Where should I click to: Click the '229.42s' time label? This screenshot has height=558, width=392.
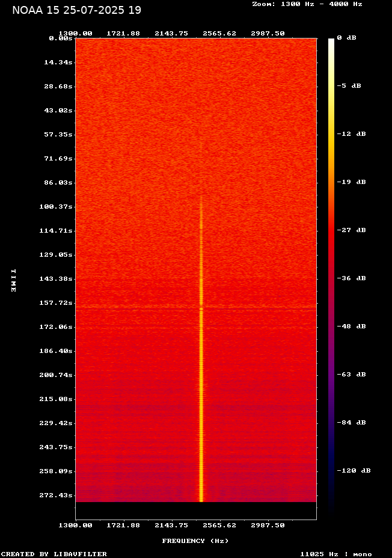click(56, 423)
